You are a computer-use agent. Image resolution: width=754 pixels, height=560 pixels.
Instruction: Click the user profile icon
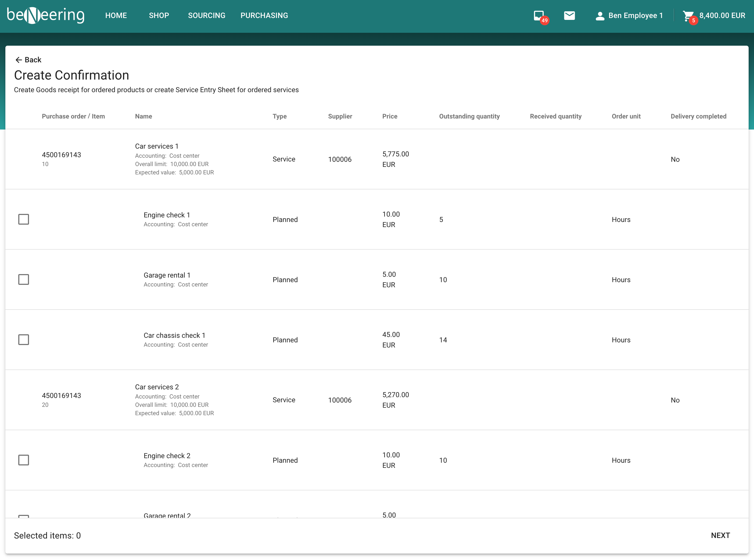point(599,16)
